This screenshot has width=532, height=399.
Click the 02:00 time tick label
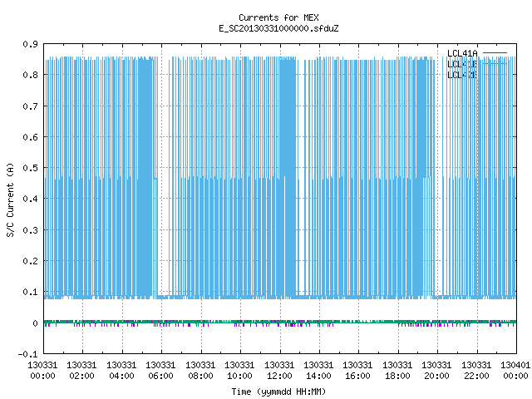[x=81, y=376]
